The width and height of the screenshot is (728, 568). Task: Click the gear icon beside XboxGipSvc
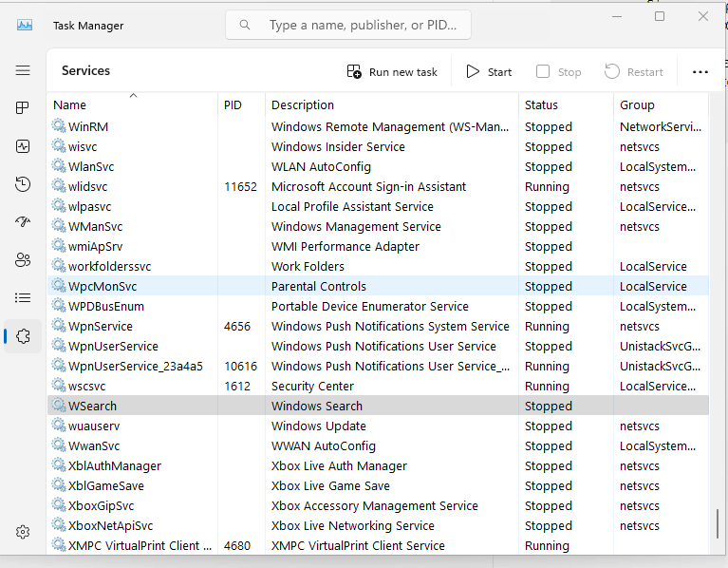point(59,505)
